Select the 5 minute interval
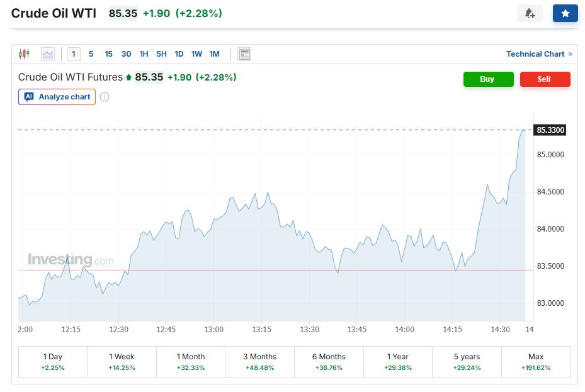Screen dimensions: 585x392 click(x=91, y=54)
